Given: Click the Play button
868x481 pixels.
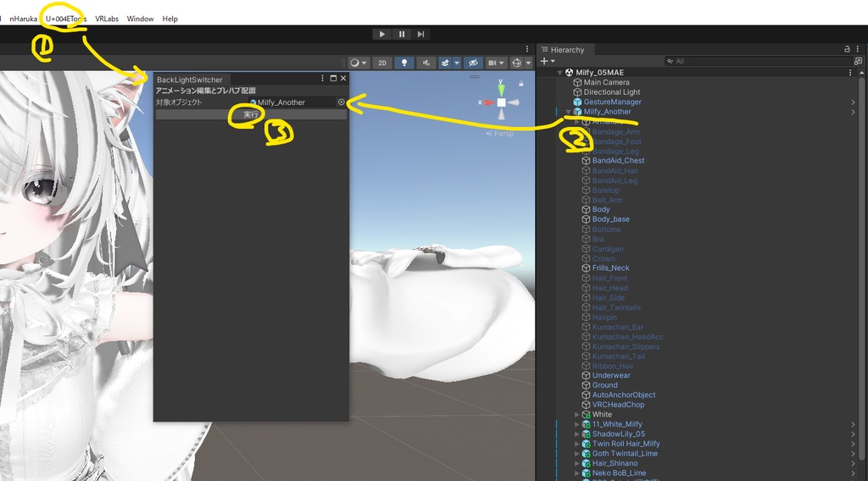Looking at the screenshot, I should click(x=382, y=34).
